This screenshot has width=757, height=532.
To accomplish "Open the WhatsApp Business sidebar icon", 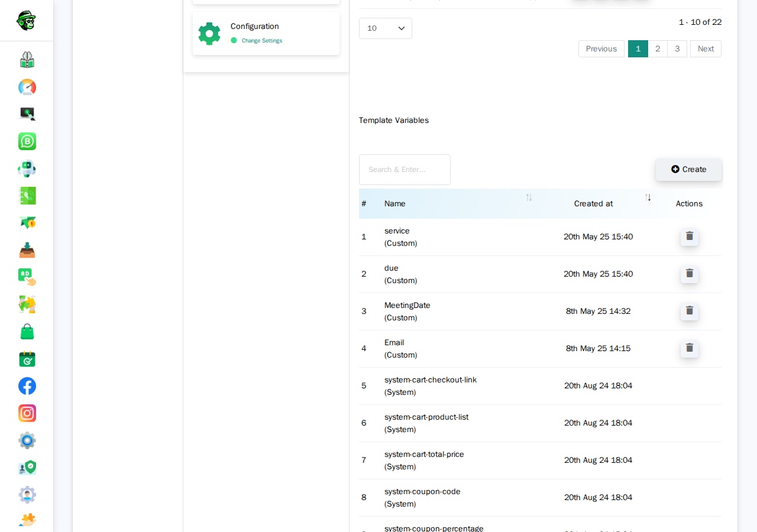I will point(27,141).
